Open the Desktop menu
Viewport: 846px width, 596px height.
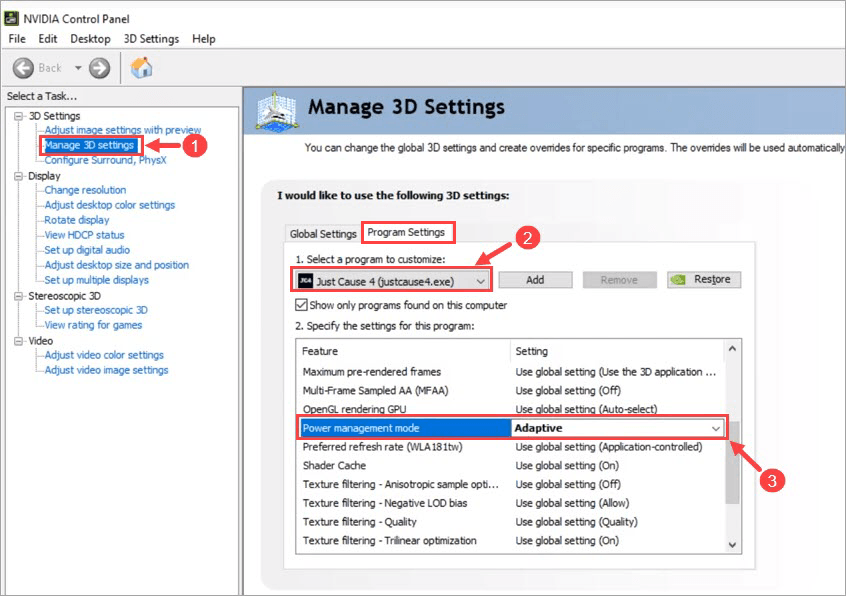90,39
